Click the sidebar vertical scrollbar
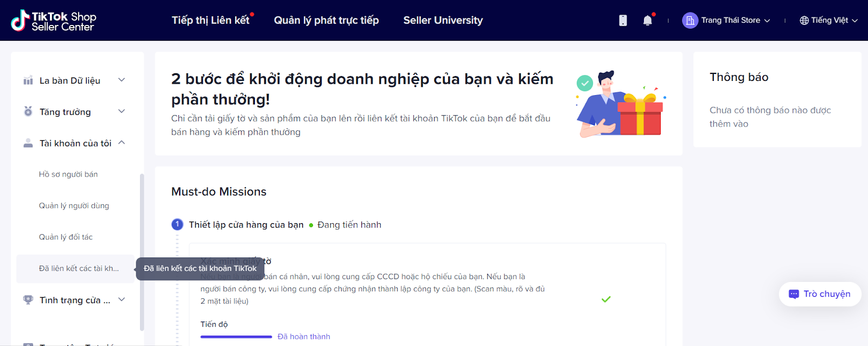The width and height of the screenshot is (868, 346). click(142, 252)
